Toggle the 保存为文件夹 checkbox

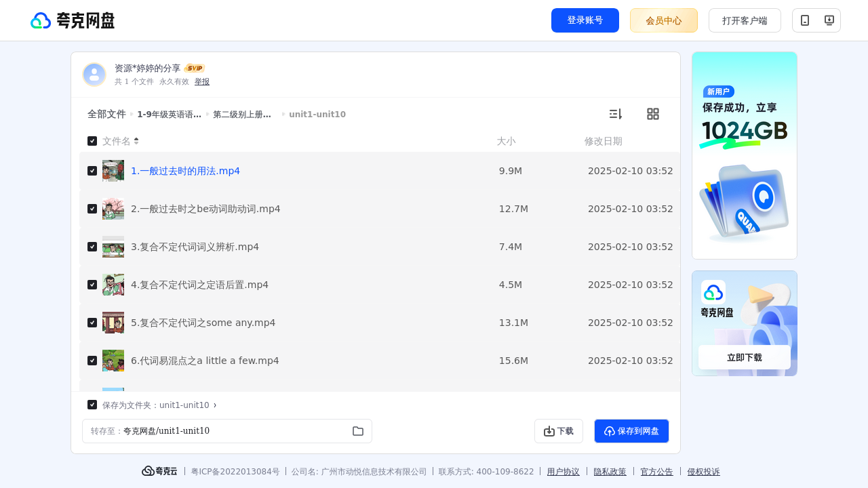click(92, 405)
